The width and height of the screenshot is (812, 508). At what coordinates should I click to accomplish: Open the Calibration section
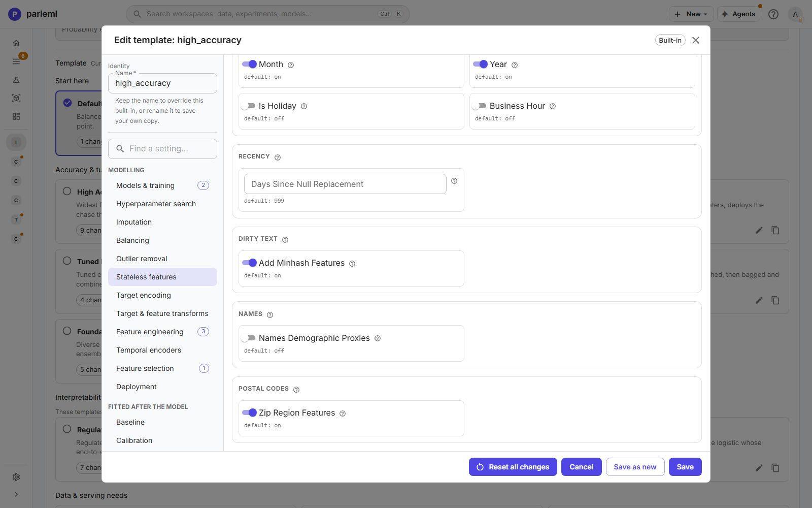pos(162,440)
